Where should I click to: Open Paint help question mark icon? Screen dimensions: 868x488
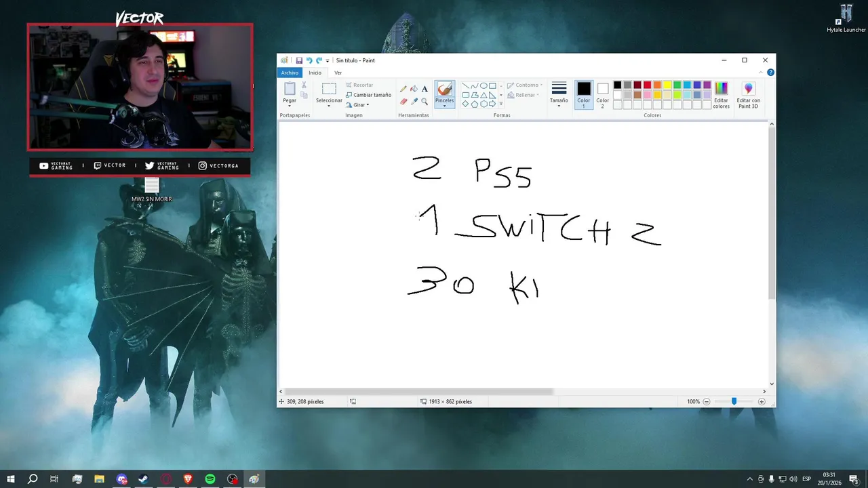tap(770, 73)
